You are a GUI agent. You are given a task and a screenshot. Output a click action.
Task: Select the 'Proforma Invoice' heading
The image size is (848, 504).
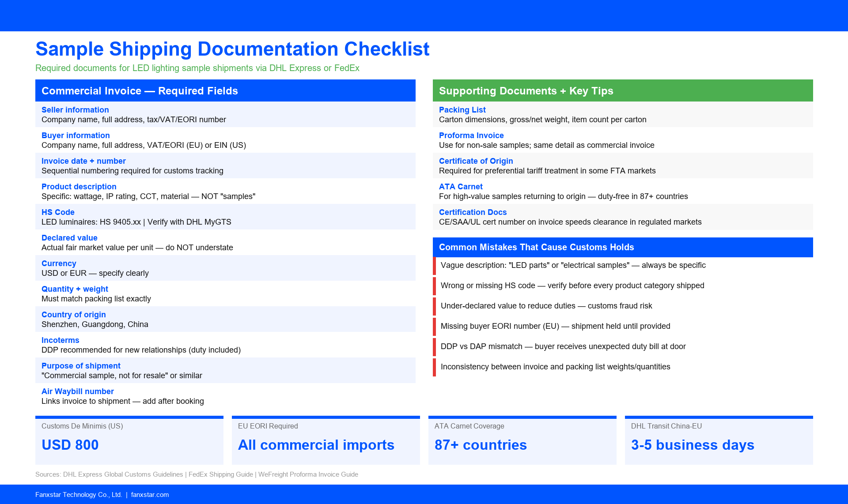click(471, 135)
